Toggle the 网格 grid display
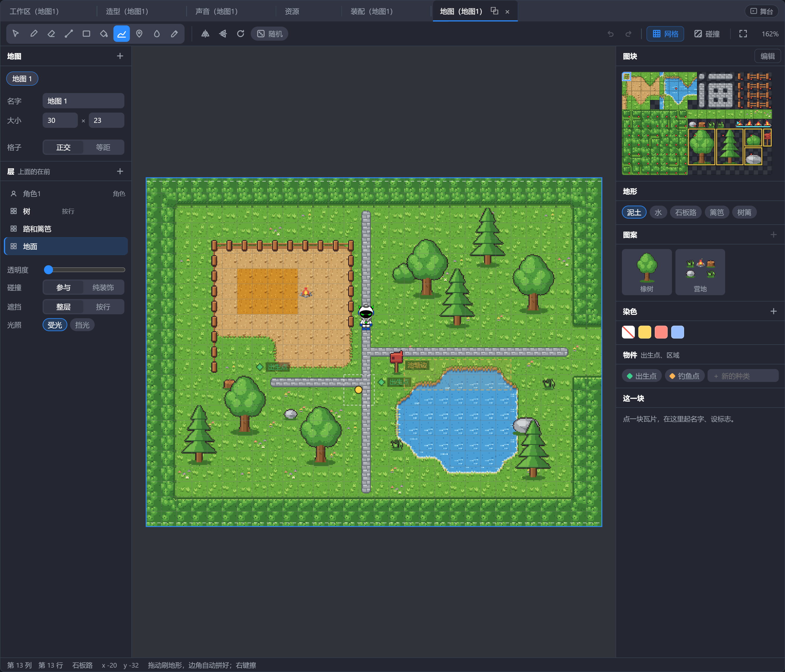The width and height of the screenshot is (785, 672). (x=665, y=34)
